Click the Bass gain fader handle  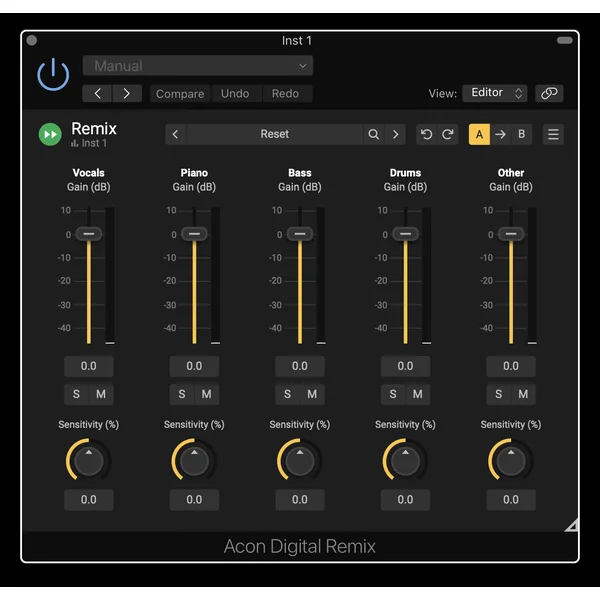[x=300, y=234]
